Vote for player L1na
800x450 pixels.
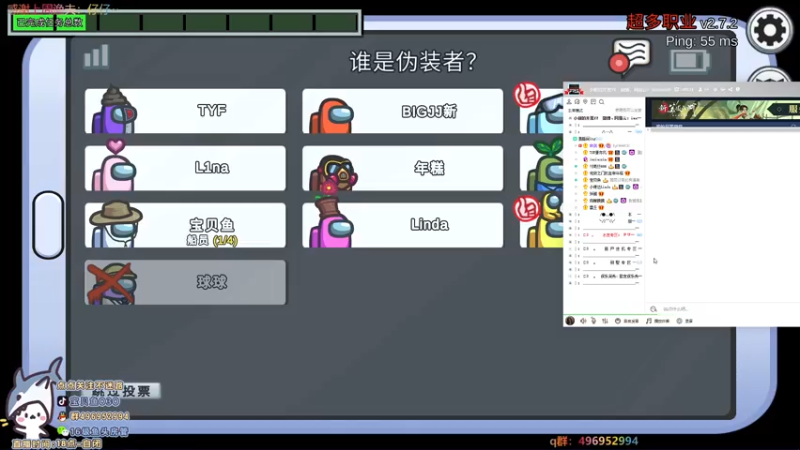click(x=185, y=168)
